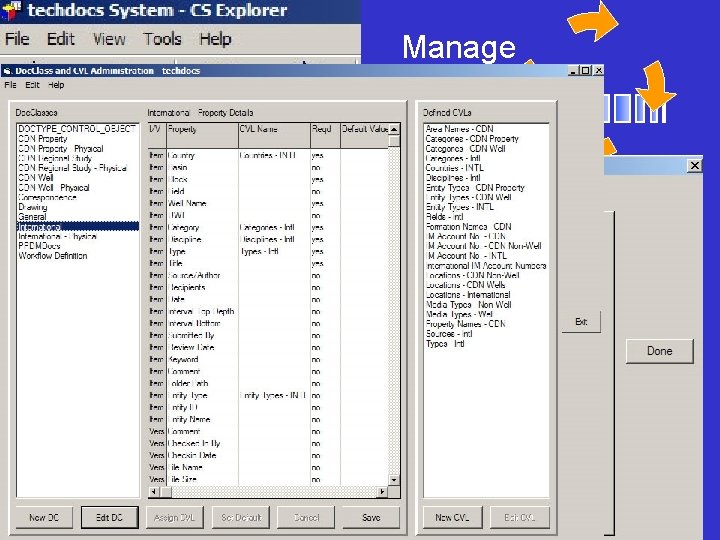Click the Exit button

coord(581,322)
